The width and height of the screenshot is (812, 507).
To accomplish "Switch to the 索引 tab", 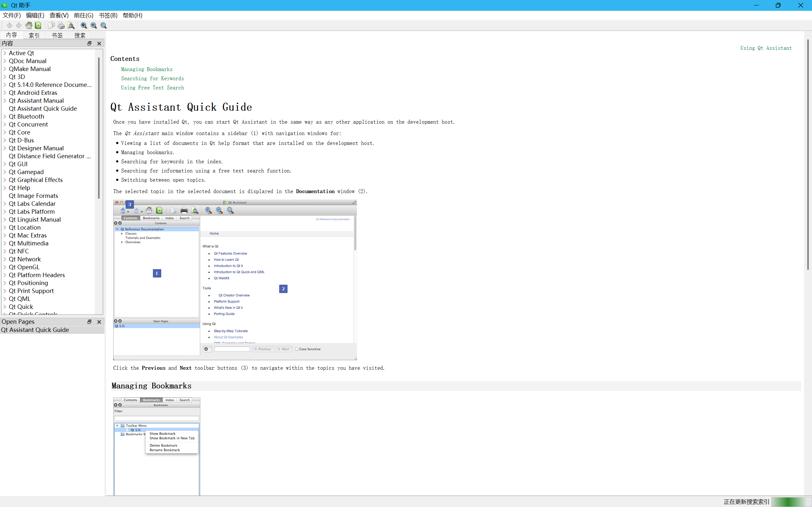I will (x=34, y=35).
